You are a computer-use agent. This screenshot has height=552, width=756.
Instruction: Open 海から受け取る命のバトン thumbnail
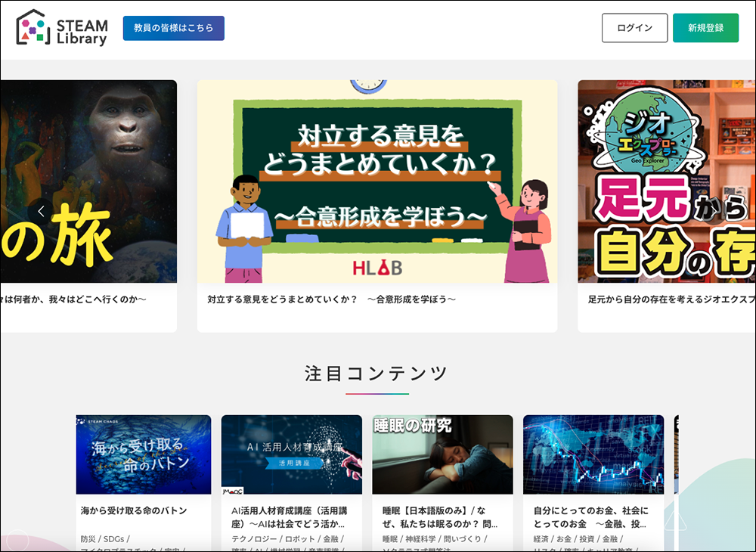144,454
